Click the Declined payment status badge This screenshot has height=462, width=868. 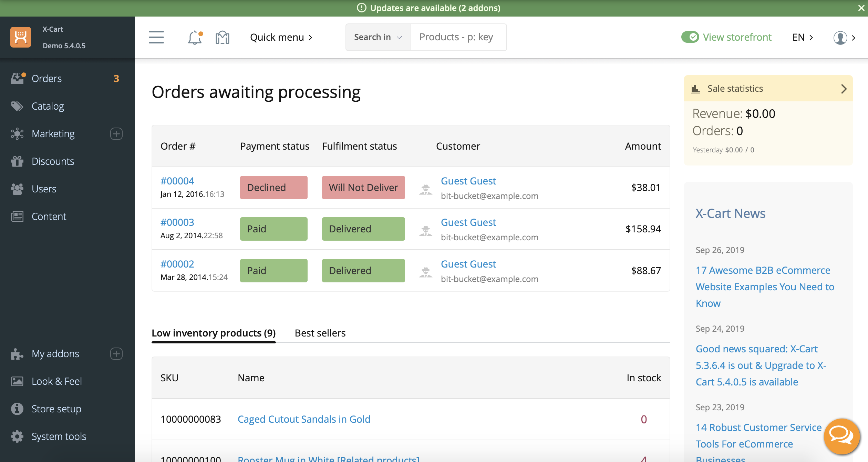pos(273,188)
